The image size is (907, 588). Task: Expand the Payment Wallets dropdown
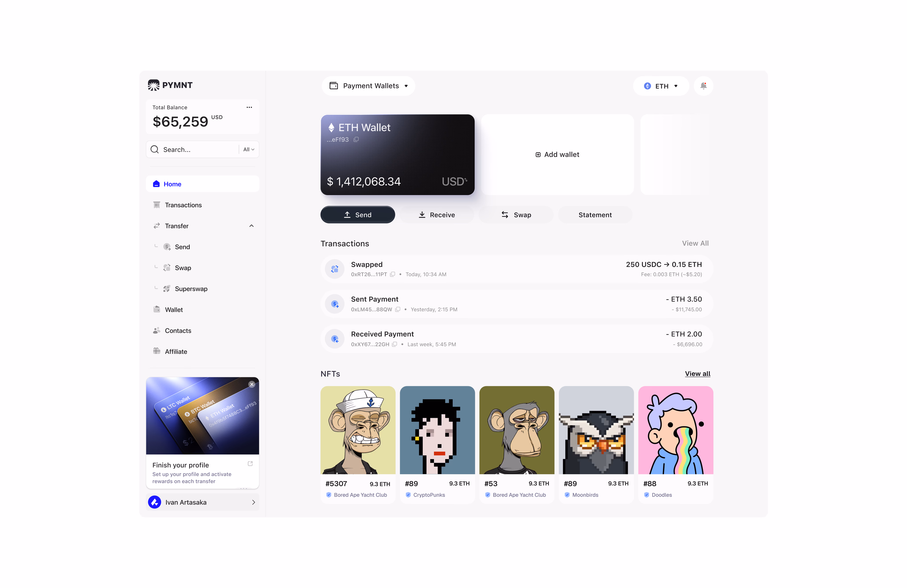tap(368, 86)
